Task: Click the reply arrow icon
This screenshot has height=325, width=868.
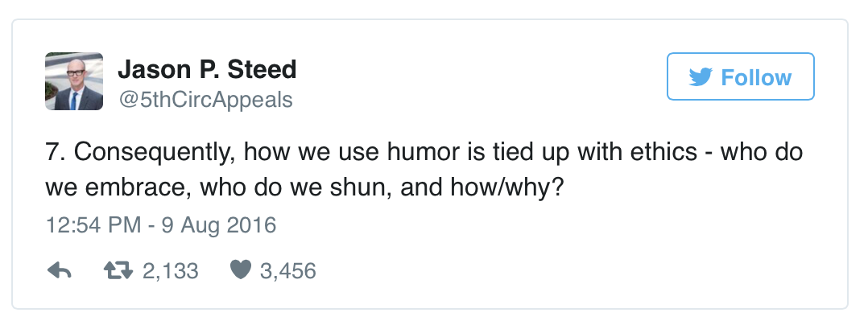Action: tap(60, 271)
